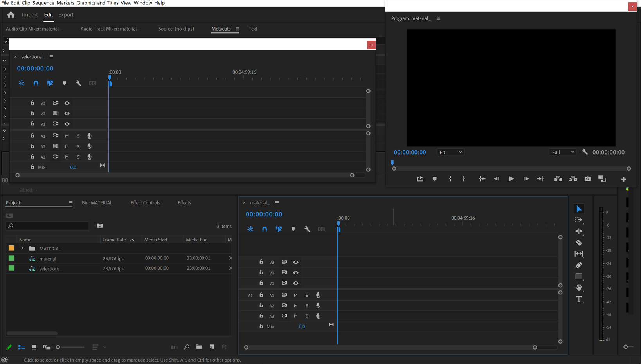641x364 pixels.
Task: Open the Sequence menu
Action: click(x=43, y=3)
